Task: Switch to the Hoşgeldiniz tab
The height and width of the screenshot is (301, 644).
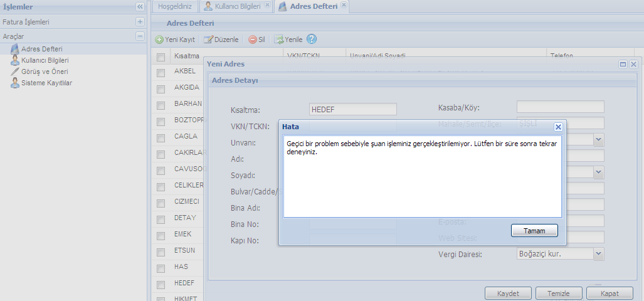Action: tap(175, 6)
